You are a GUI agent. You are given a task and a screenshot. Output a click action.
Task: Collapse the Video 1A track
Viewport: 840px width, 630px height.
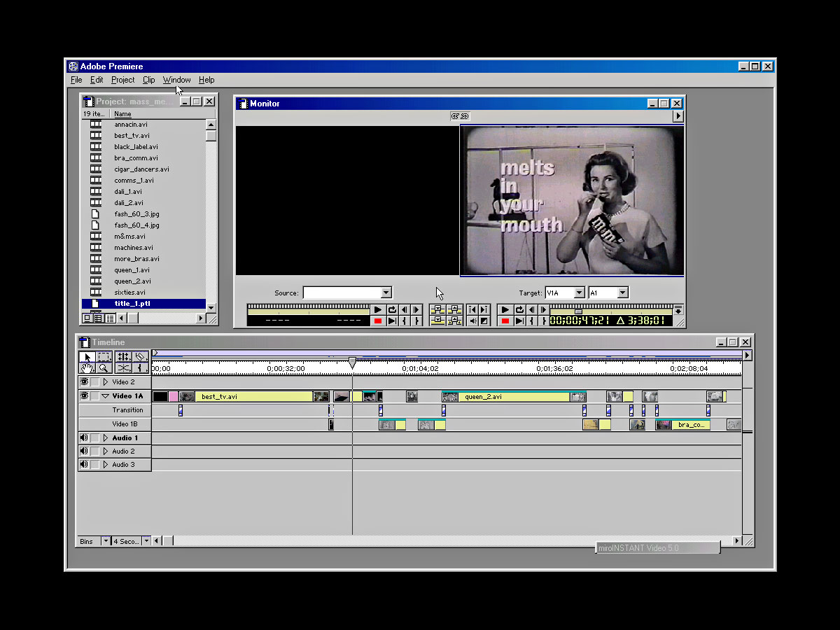point(106,396)
